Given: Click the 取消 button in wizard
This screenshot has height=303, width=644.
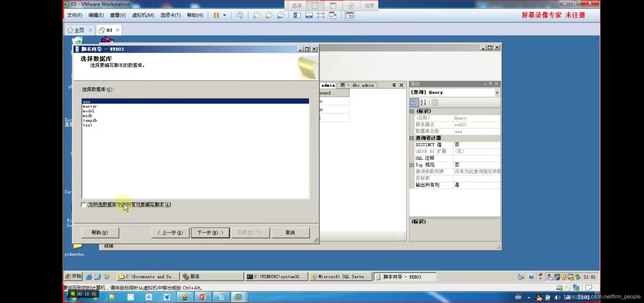Looking at the screenshot, I should (x=290, y=232).
